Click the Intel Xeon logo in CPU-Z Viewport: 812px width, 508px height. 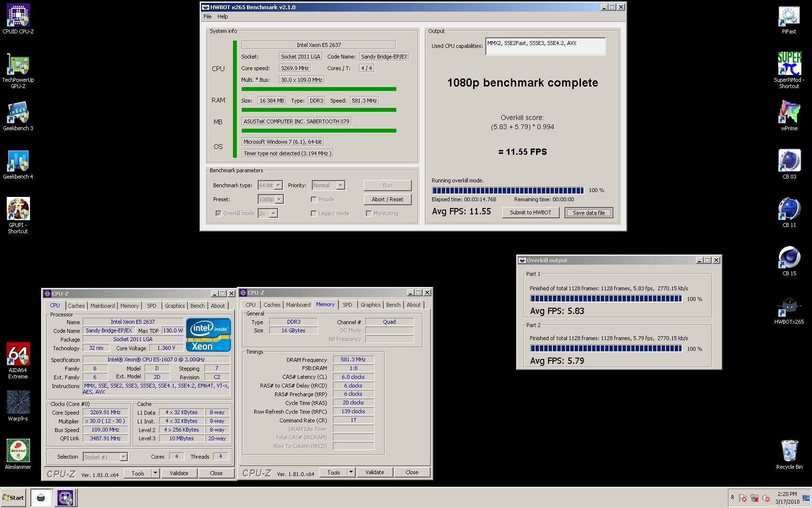208,334
